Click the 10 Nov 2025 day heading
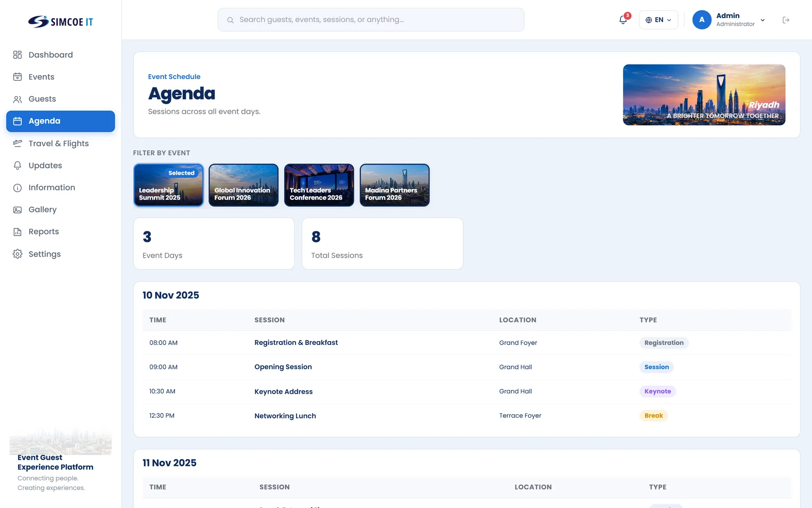Image resolution: width=812 pixels, height=508 pixels. coord(171,295)
